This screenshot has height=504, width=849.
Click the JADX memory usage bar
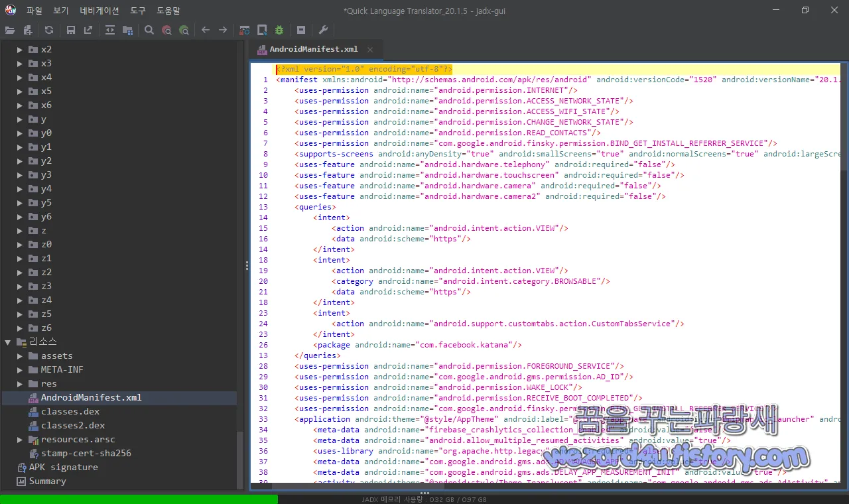424,499
